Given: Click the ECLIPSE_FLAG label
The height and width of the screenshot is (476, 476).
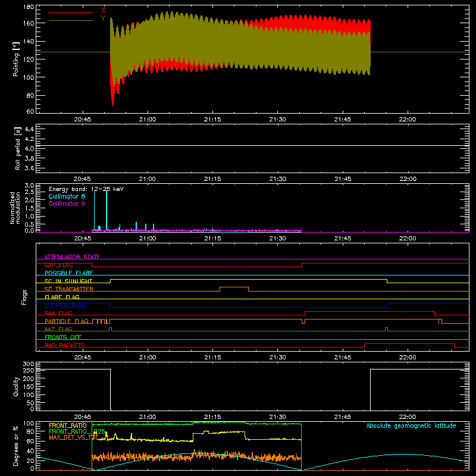Looking at the screenshot, I should pos(65,305).
